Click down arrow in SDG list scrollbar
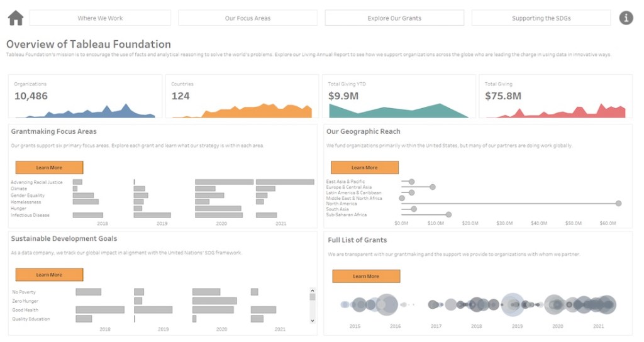Image resolution: width=644 pixels, height=342 pixels. [x=313, y=321]
